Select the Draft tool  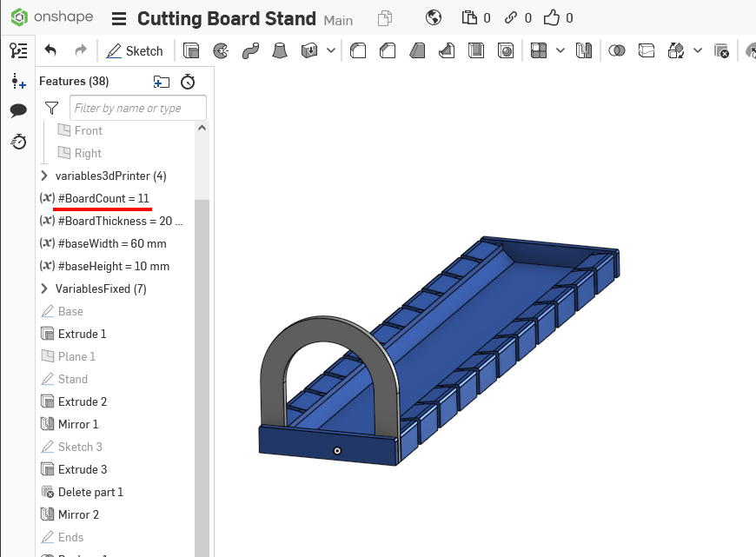click(417, 50)
